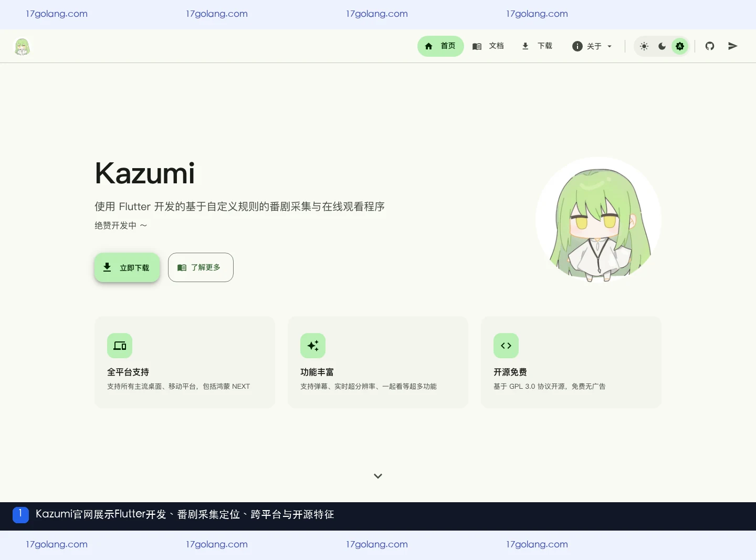756x560 pixels.
Task: Click the devices icon in 全平台支持 card
Action: 120,346
